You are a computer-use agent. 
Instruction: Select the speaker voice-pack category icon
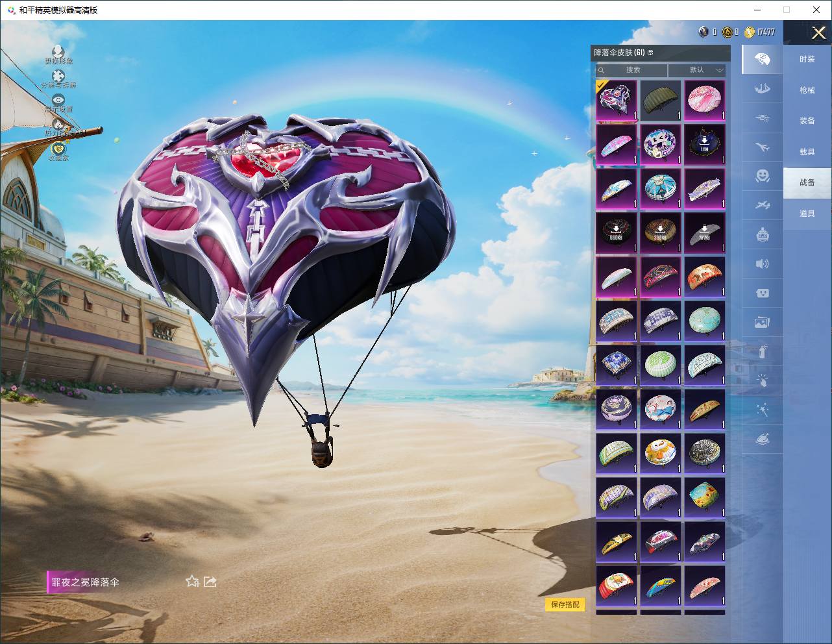click(x=763, y=264)
